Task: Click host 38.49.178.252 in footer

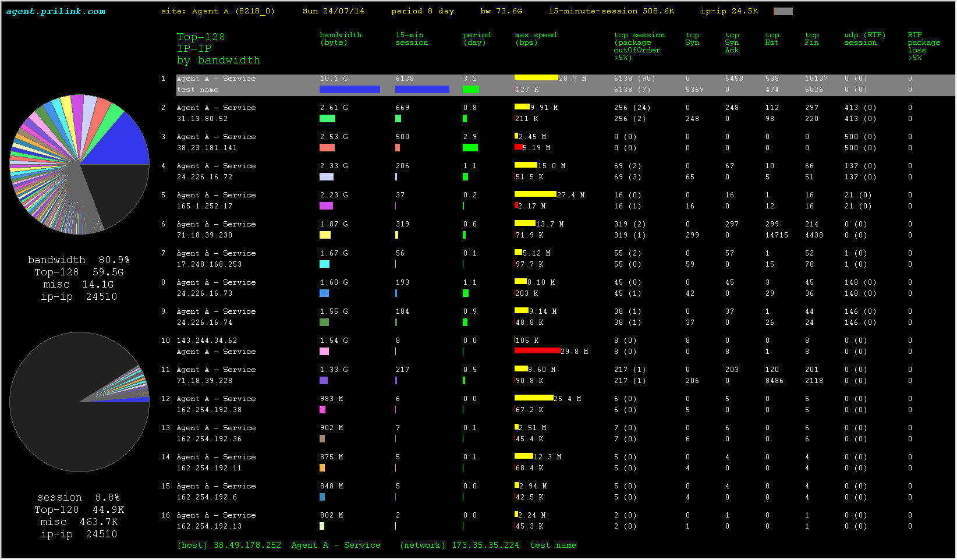Action: 247,545
